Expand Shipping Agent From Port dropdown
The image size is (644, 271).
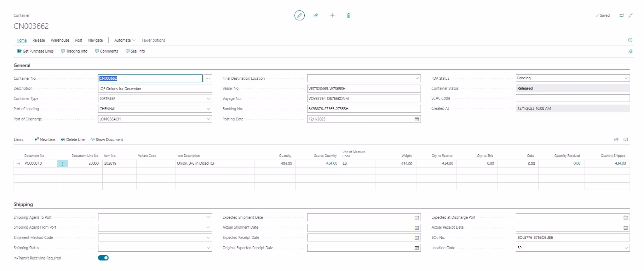208,227
